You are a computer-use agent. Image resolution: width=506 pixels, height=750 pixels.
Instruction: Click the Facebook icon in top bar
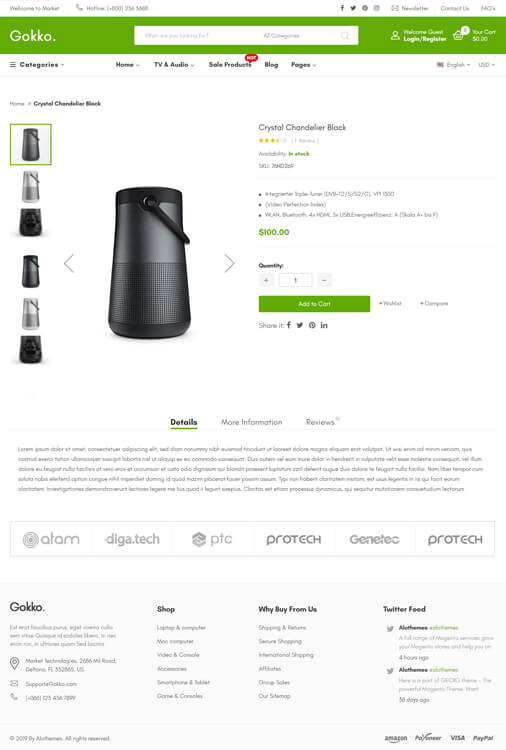(342, 8)
